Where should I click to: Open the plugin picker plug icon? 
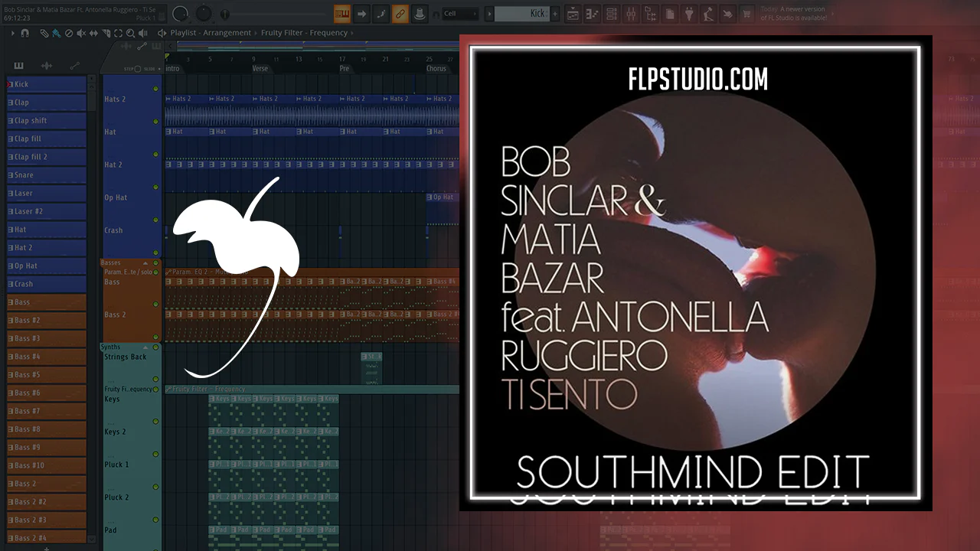tap(688, 13)
